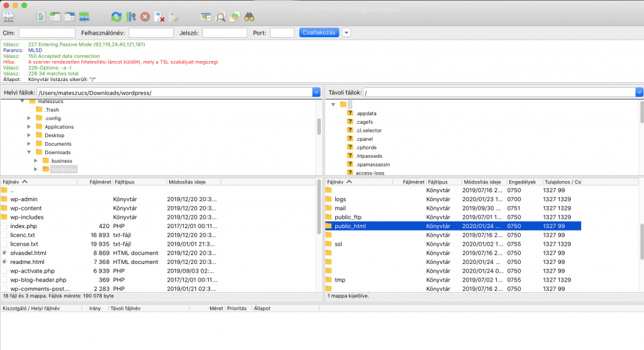Expand the .config folder node

29,118
